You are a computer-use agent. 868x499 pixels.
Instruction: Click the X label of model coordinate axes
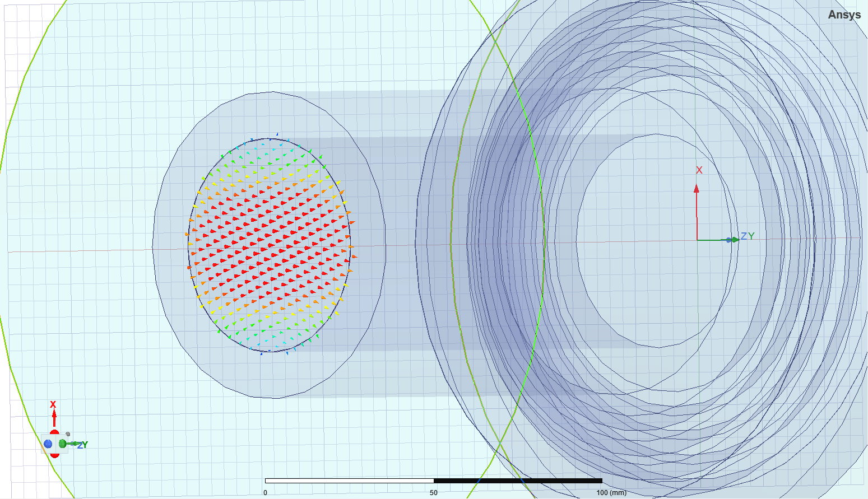pyautogui.click(x=699, y=170)
